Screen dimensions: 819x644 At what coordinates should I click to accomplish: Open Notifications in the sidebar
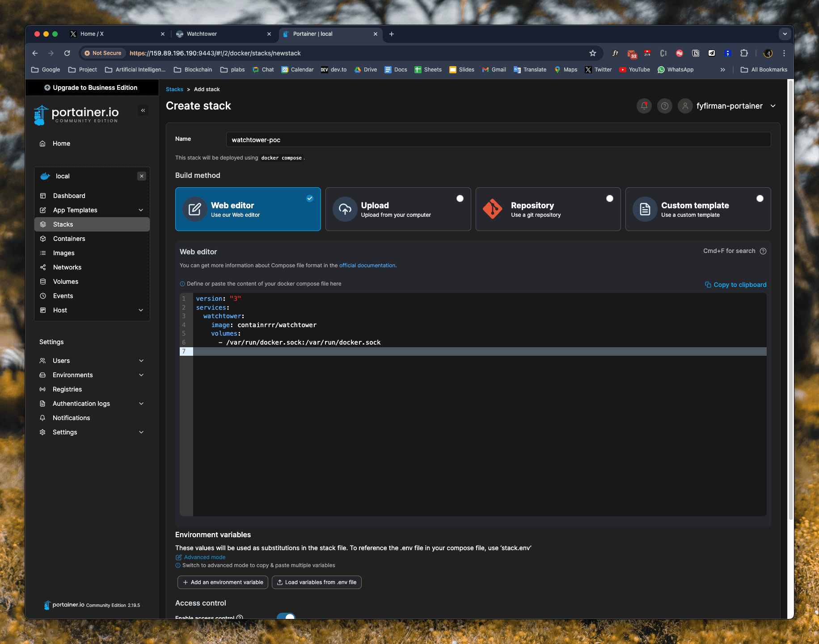pos(92,418)
